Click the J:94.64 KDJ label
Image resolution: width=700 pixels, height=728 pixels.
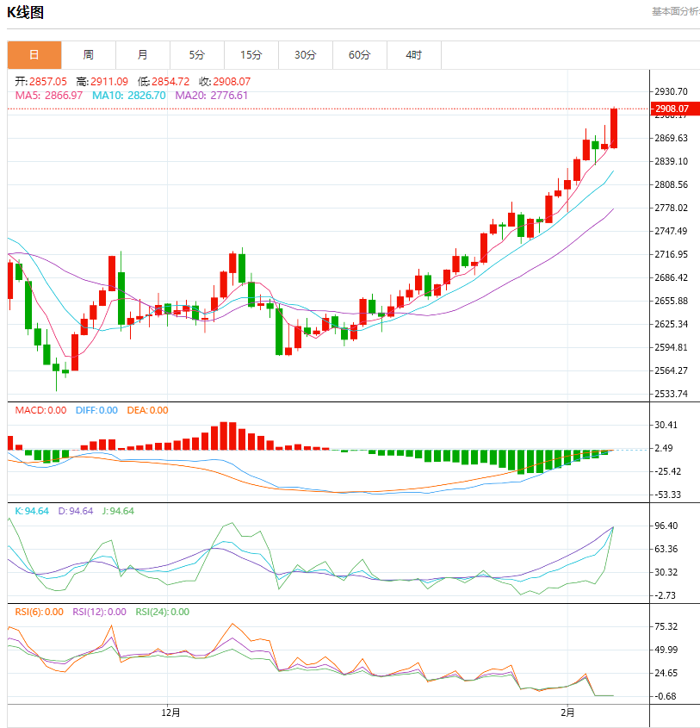click(118, 511)
